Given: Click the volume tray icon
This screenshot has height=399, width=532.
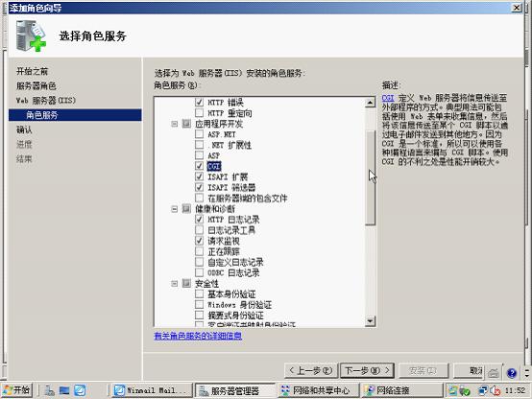Looking at the screenshot, I should 495,391.
